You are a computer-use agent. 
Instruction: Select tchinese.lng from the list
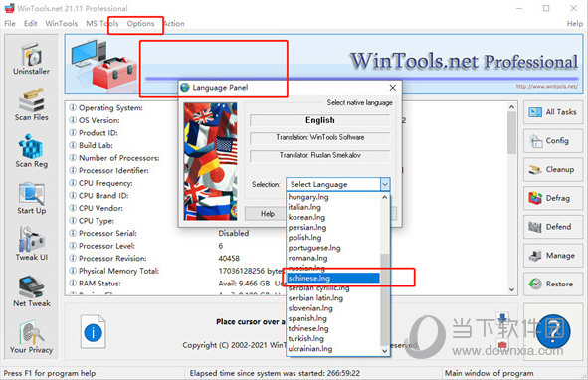(x=333, y=328)
